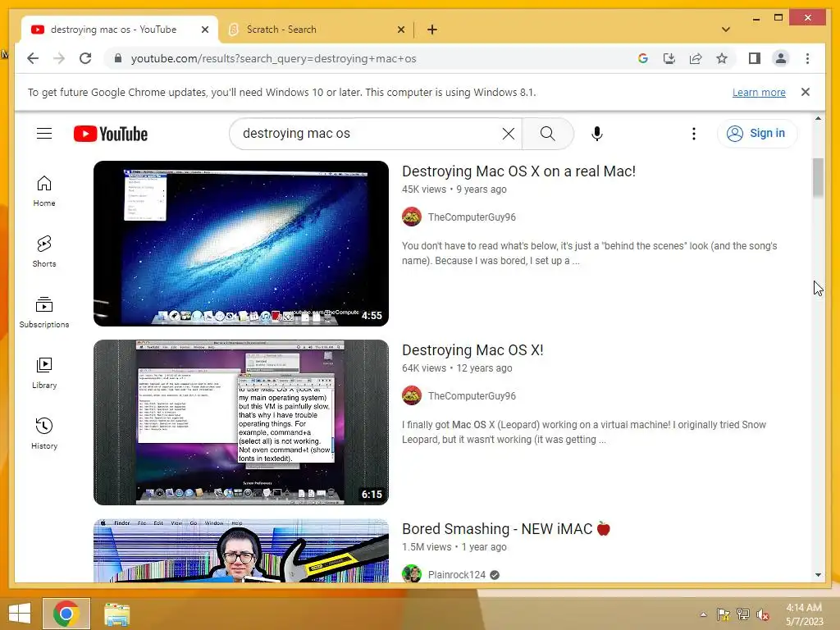Search with your voice microphone
This screenshot has width=840, height=630.
pos(597,134)
